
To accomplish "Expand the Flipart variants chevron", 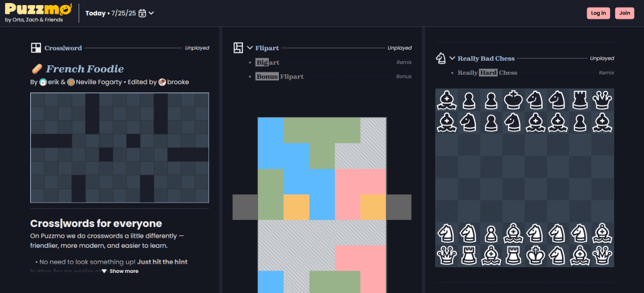I will point(250,48).
